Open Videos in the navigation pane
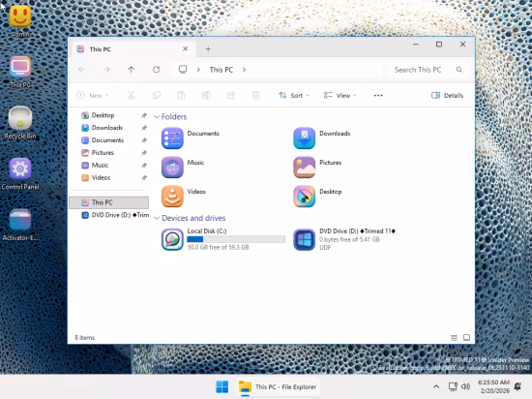The height and width of the screenshot is (399, 532). pyautogui.click(x=101, y=177)
